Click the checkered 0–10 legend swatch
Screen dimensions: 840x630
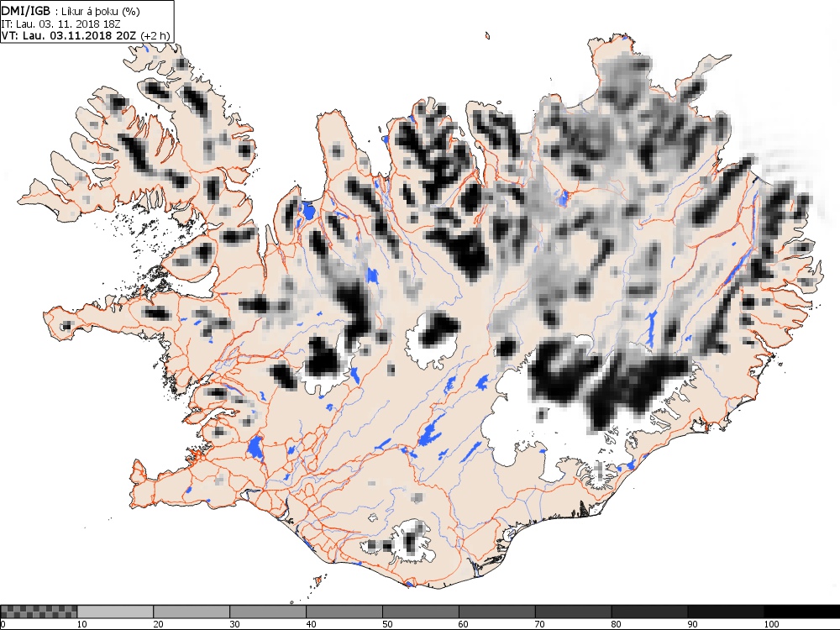tap(39, 612)
